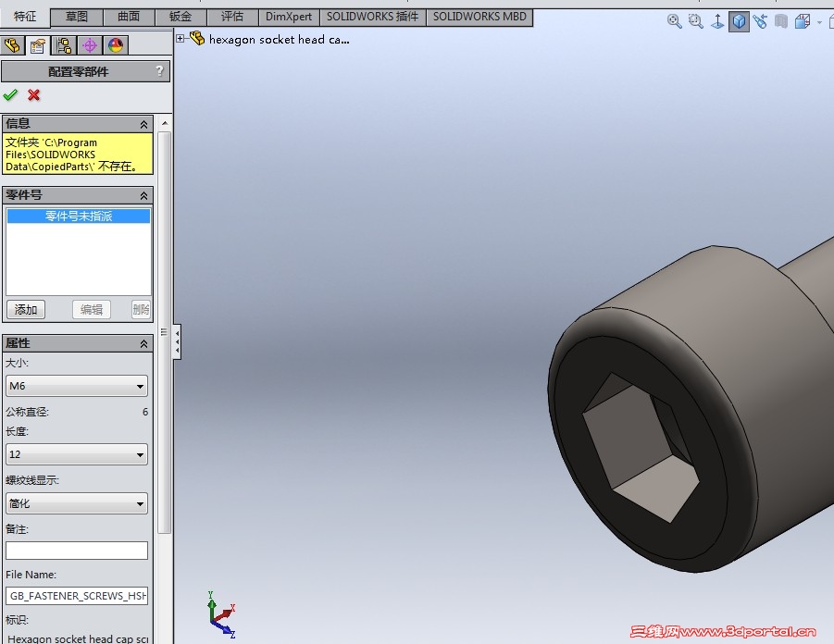Switch to the SOLIDWORKS 插件 tab
Image resolution: width=834 pixels, height=644 pixels.
tap(373, 17)
